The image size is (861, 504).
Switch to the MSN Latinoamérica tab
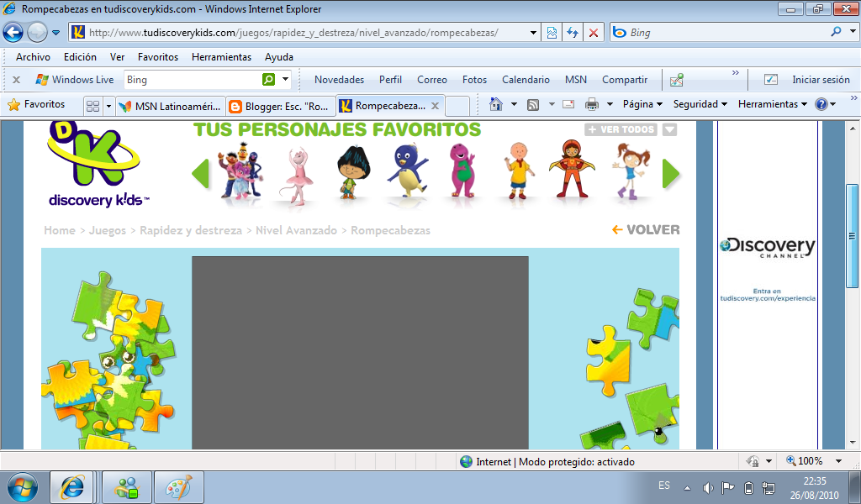(170, 106)
